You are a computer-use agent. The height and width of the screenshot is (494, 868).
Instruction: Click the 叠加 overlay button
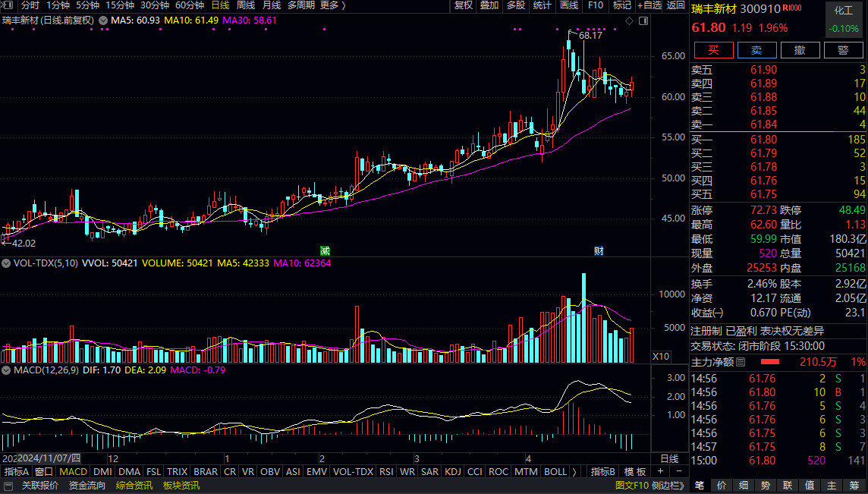(489, 5)
